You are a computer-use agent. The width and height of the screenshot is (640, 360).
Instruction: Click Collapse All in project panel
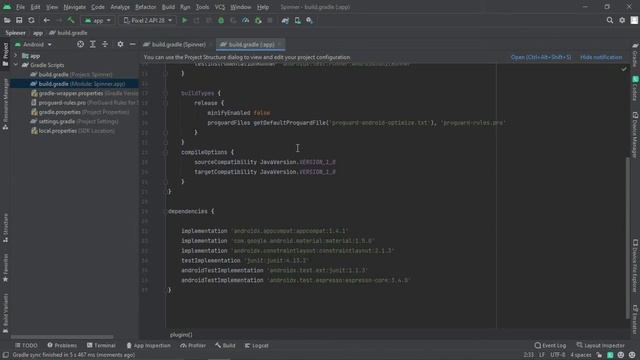coord(105,44)
